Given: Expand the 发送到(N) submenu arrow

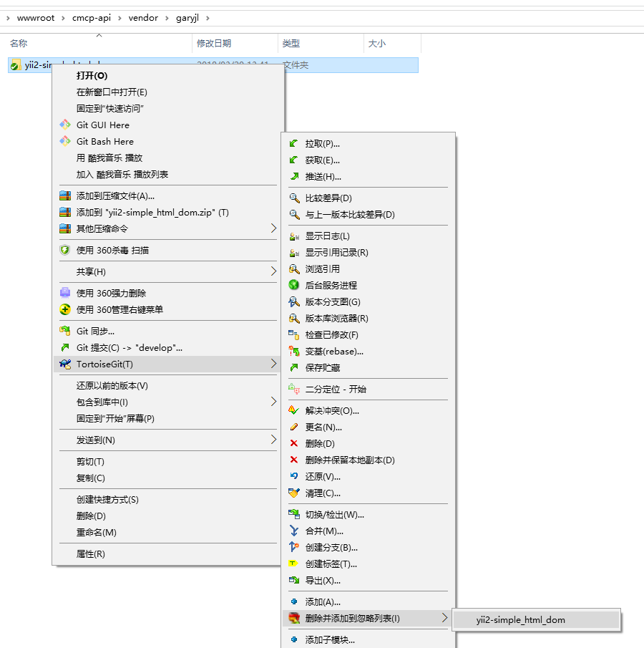Looking at the screenshot, I should [x=273, y=440].
